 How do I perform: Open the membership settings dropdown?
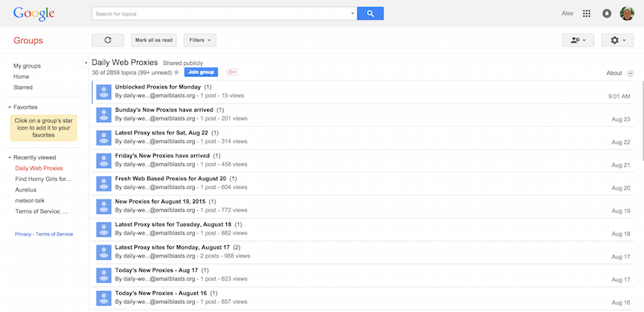coord(578,40)
